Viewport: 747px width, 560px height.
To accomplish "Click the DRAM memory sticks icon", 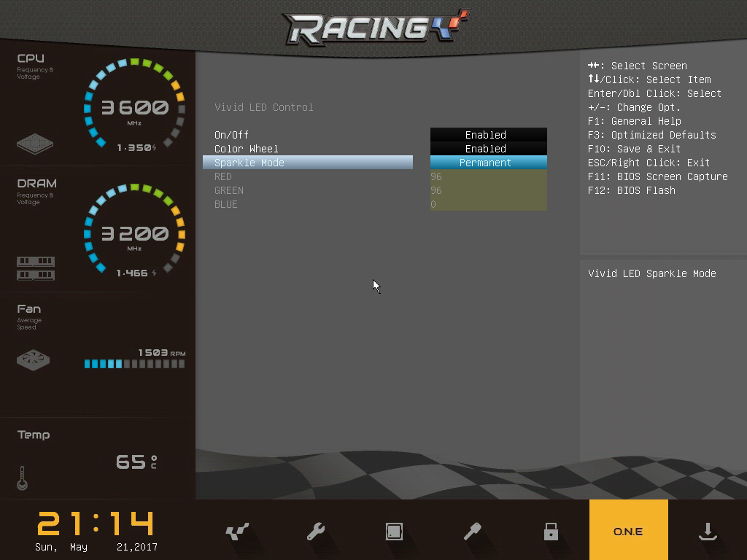I will (x=36, y=268).
